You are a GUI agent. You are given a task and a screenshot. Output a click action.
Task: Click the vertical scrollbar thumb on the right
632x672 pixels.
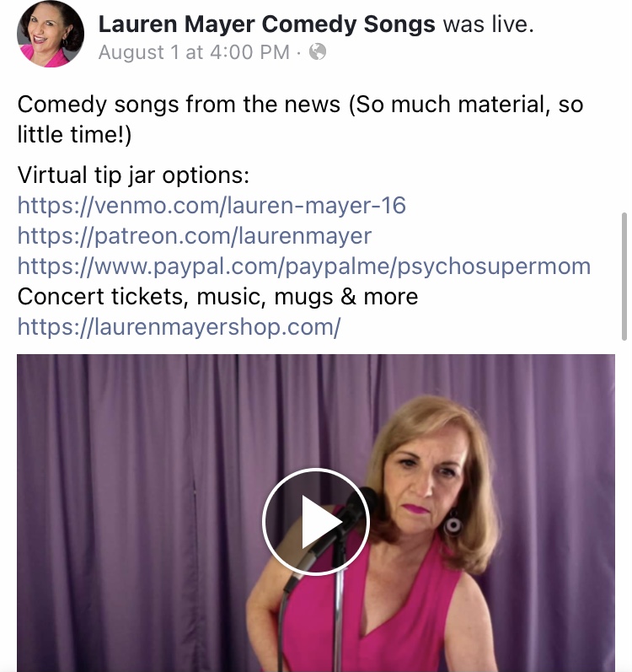(x=624, y=276)
